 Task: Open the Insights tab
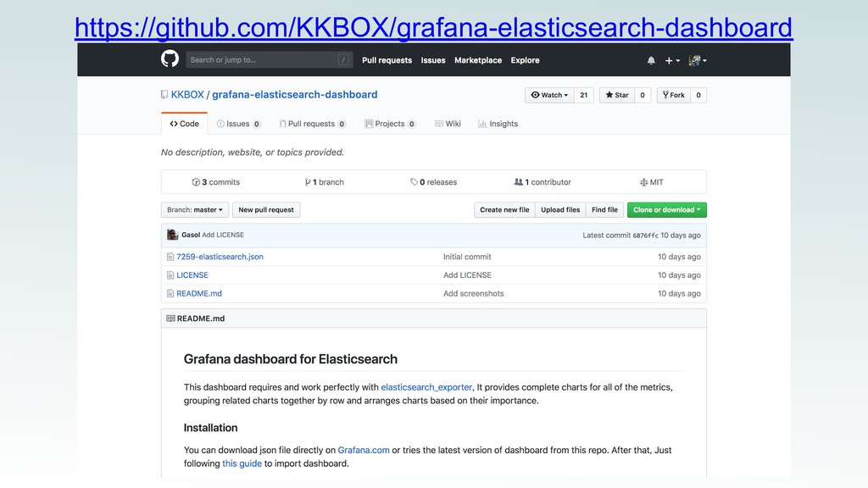tap(498, 124)
